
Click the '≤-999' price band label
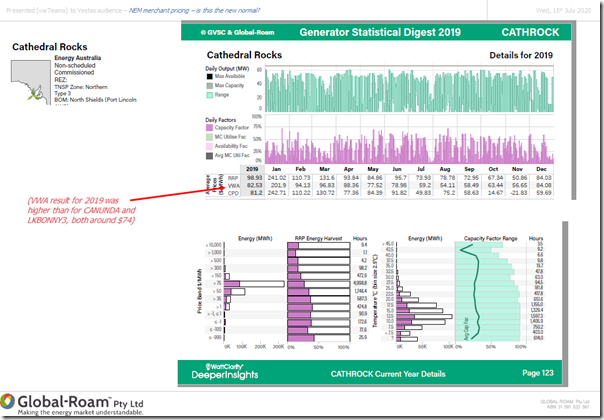point(216,338)
